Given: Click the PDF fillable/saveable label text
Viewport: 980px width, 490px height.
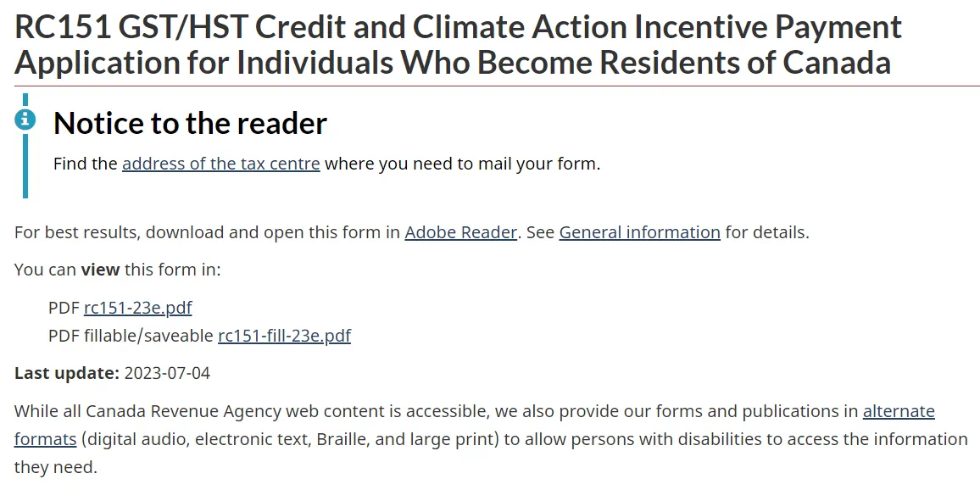Looking at the screenshot, I should pyautogui.click(x=131, y=336).
